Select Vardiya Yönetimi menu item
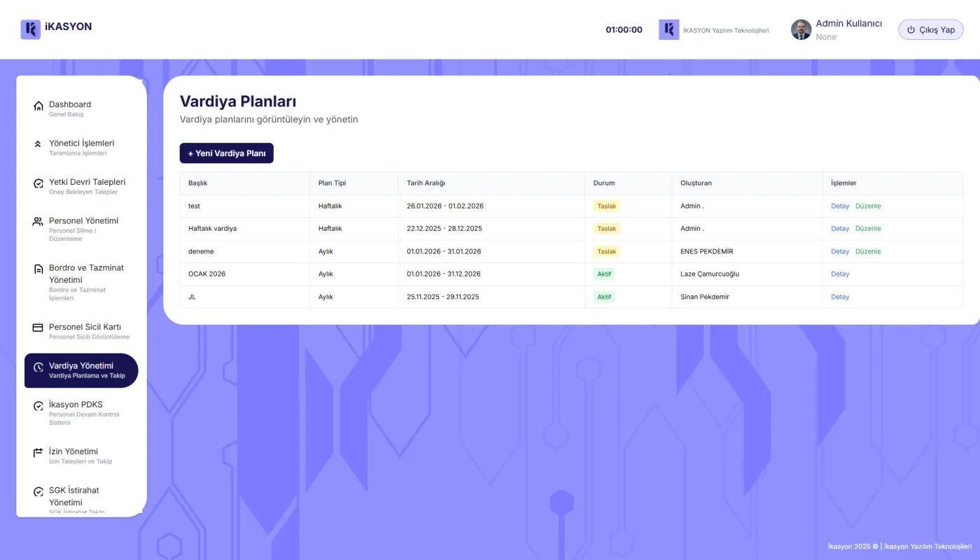Viewport: 980px width, 560px height. [81, 370]
